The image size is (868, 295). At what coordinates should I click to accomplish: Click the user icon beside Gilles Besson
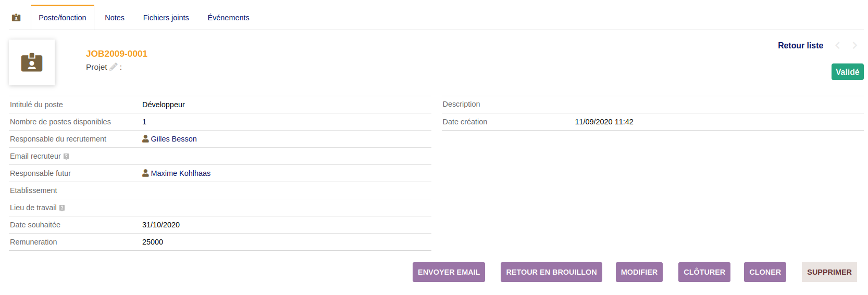[145, 139]
